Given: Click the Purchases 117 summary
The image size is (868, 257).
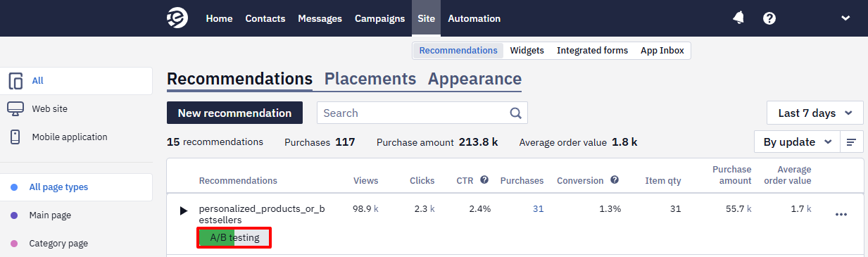Looking at the screenshot, I should coord(320,142).
